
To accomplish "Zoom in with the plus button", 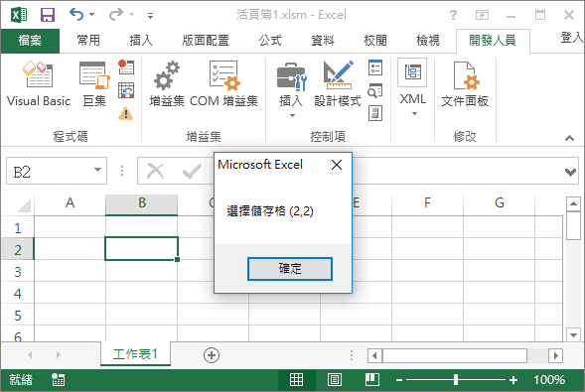I will pos(513,380).
